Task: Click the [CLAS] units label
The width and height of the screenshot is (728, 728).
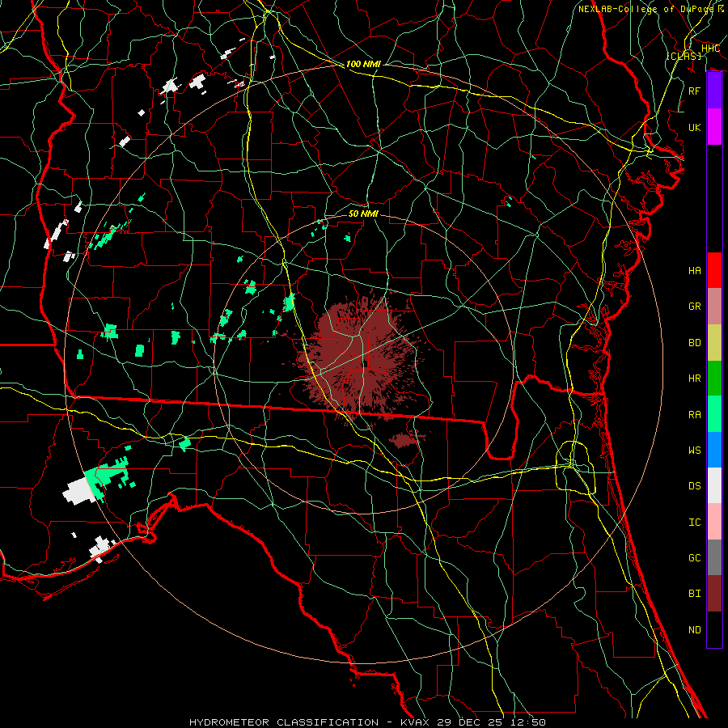Action: tap(684, 56)
